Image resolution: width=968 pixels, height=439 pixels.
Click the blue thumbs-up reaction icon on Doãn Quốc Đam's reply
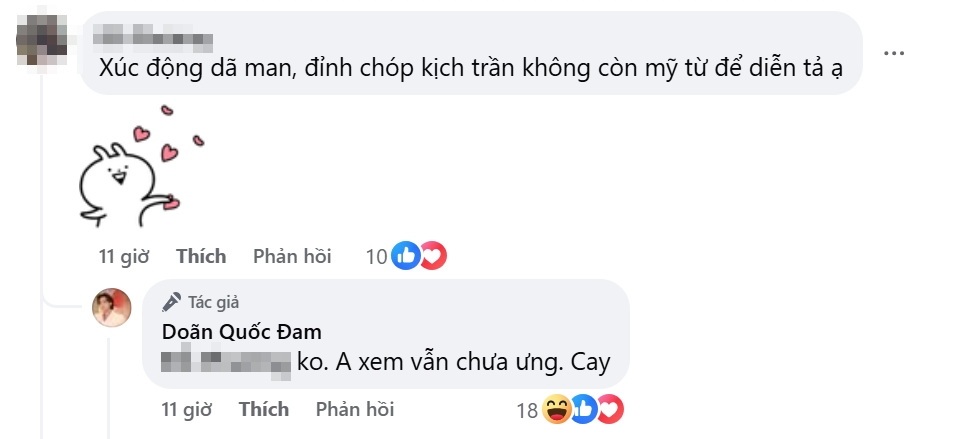(585, 408)
